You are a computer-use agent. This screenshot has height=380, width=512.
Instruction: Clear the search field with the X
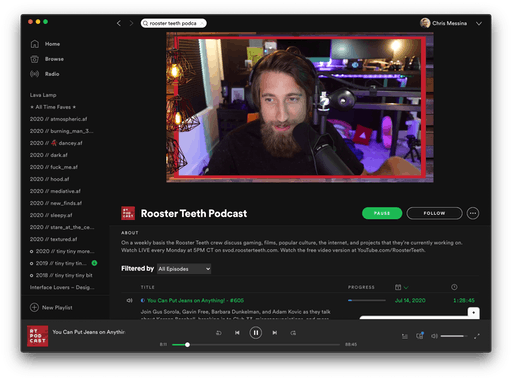tap(202, 23)
